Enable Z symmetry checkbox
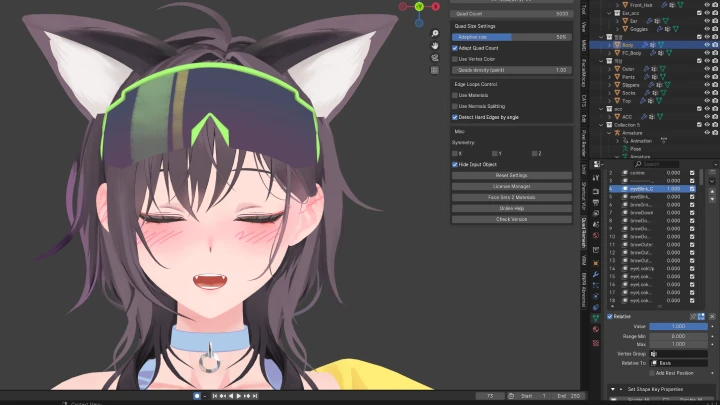This screenshot has width=720, height=405. (534, 154)
